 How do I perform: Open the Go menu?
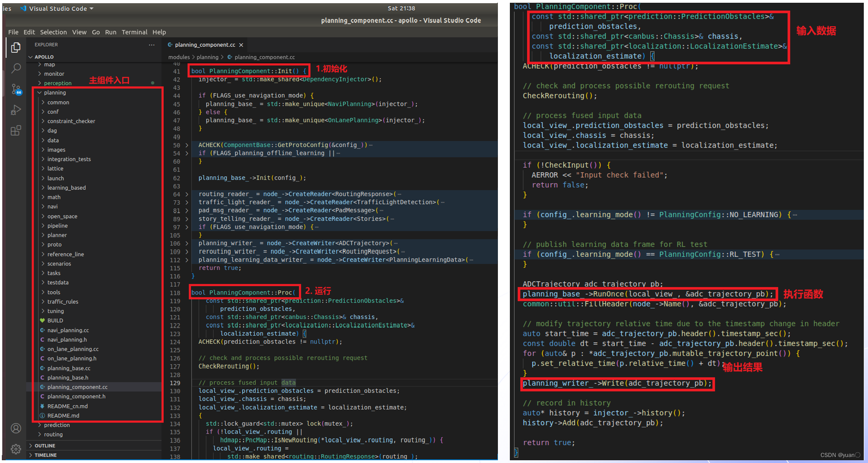pos(96,32)
